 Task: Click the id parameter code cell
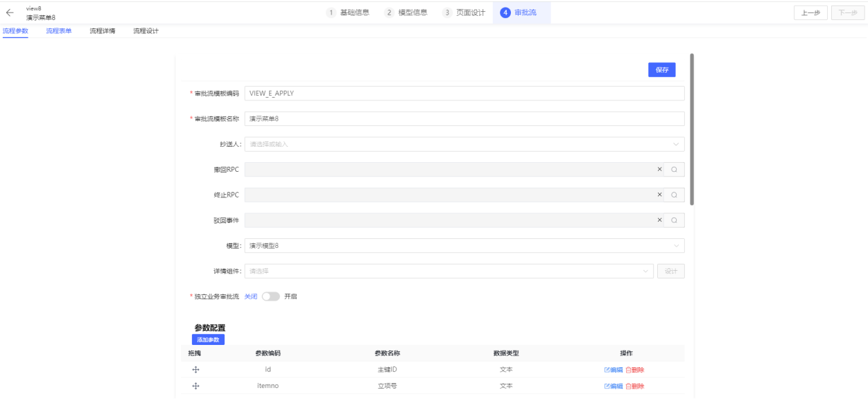pyautogui.click(x=268, y=370)
